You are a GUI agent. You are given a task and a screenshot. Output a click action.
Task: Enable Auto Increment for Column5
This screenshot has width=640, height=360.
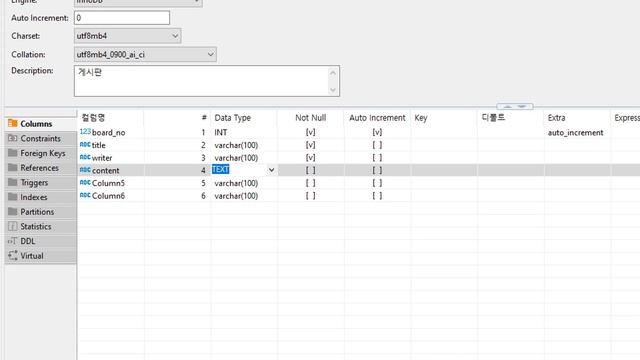click(x=377, y=183)
